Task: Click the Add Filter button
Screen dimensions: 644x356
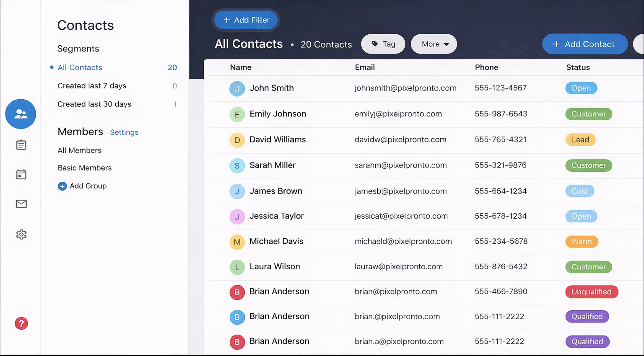Action: point(246,20)
